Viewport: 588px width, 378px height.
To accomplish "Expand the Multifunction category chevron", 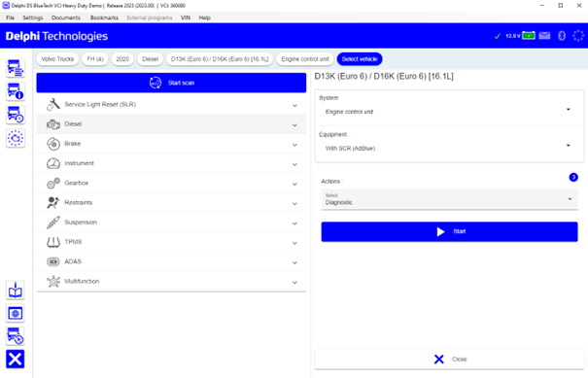I will click(294, 283).
